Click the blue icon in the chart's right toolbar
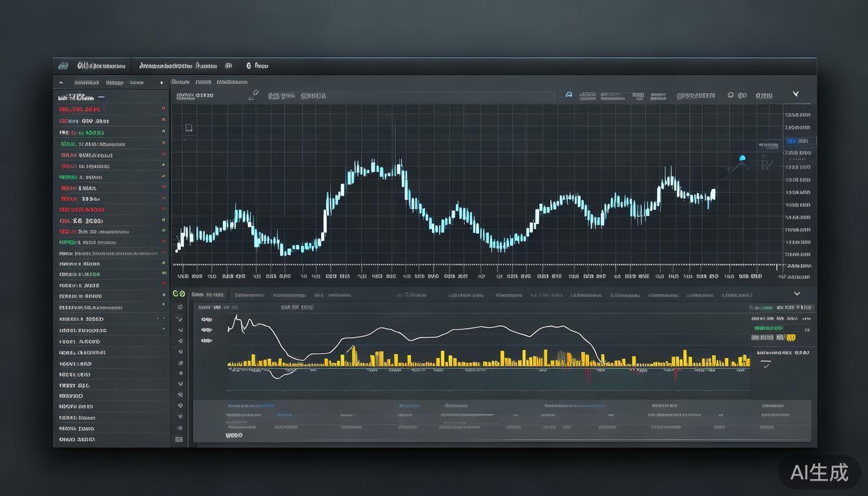 click(568, 95)
